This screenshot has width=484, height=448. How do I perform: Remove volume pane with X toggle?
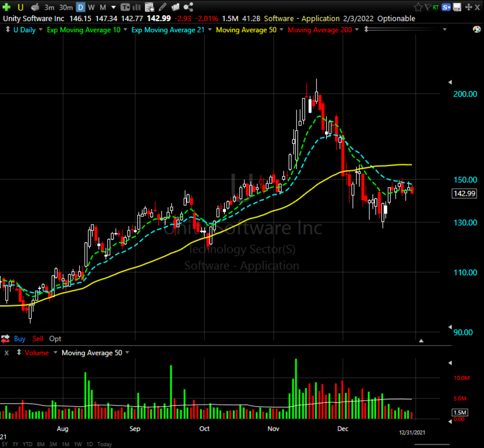[x=6, y=353]
